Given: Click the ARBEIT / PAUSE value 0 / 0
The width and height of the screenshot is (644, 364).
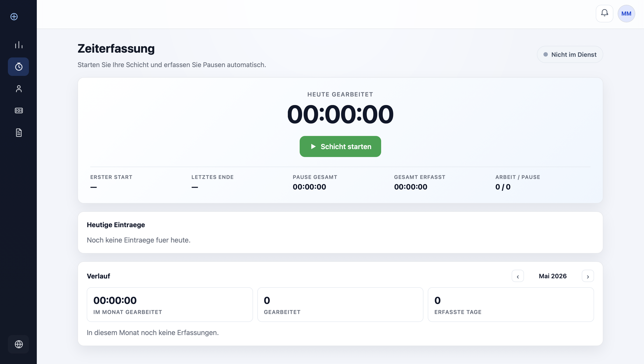Looking at the screenshot, I should coord(503,187).
